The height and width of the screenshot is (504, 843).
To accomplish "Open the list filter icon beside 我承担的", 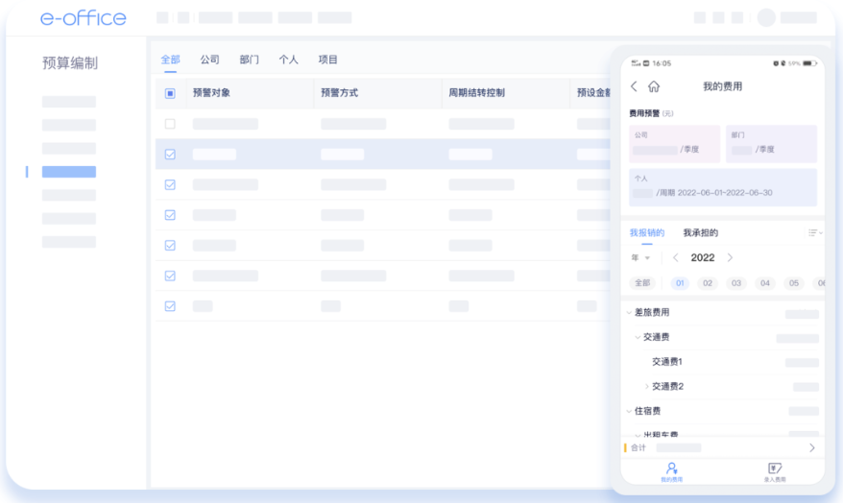I will 814,232.
